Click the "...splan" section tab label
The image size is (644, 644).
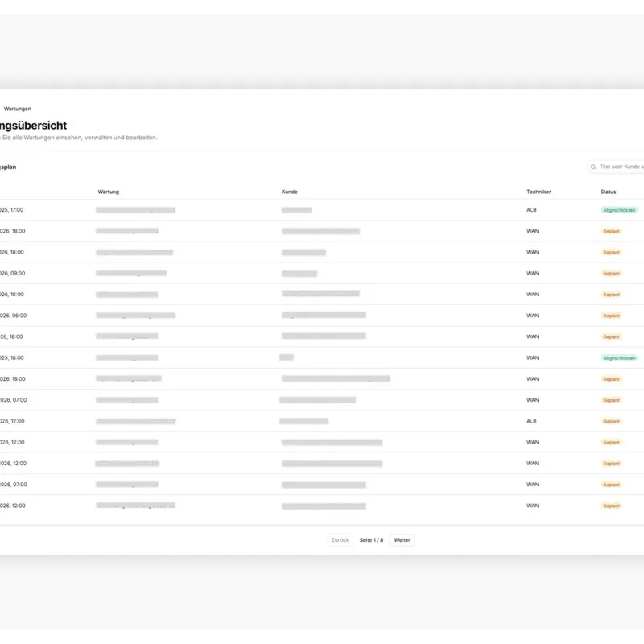8,167
